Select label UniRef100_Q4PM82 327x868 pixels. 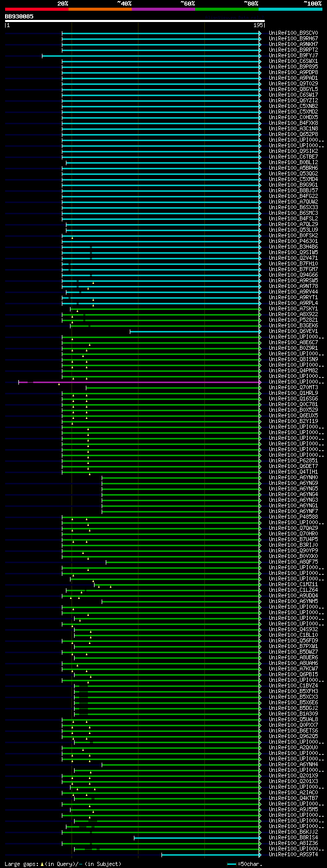[x=293, y=371]
